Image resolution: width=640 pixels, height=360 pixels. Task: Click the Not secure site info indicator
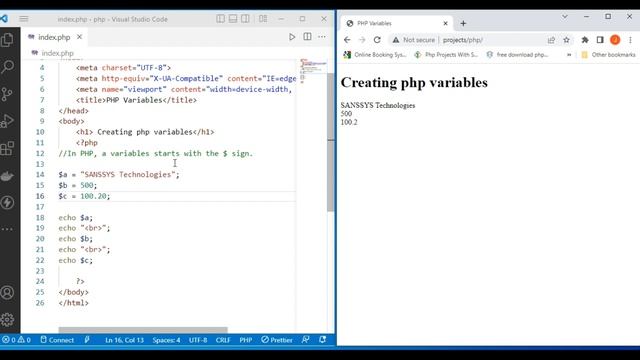[x=413, y=40]
